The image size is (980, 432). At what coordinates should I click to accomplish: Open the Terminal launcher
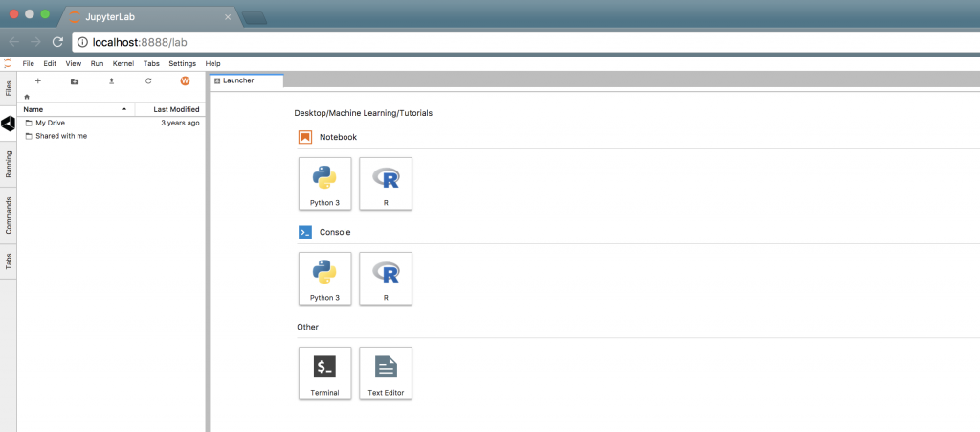(x=324, y=373)
